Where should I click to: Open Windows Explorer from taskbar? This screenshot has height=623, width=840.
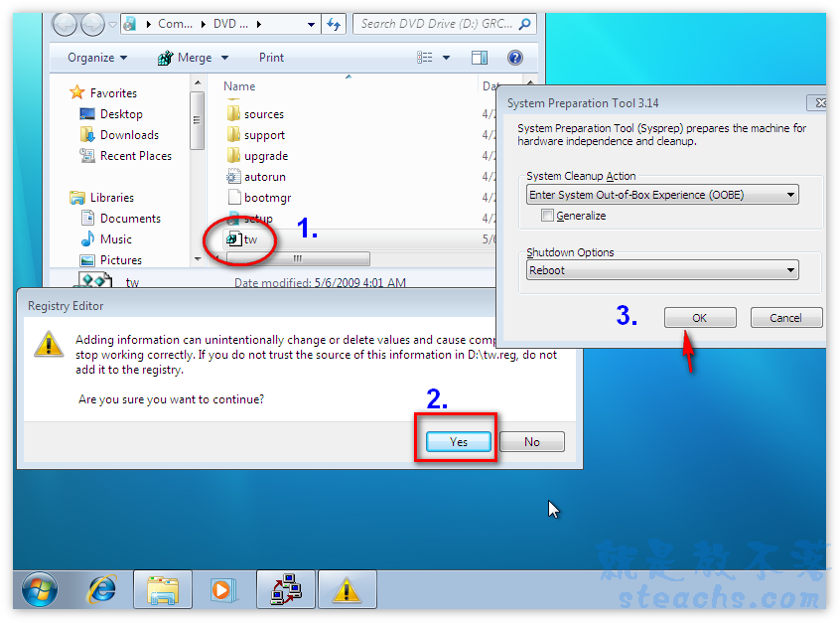click(163, 589)
